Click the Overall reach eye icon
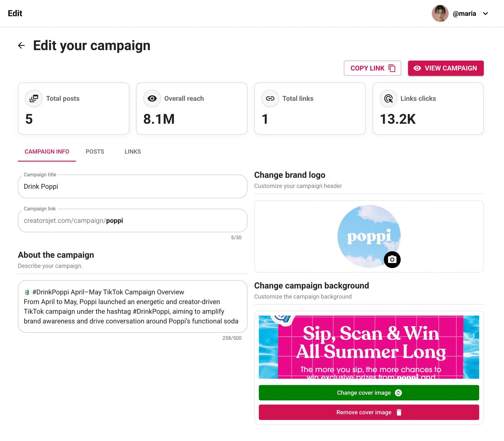This screenshot has width=504, height=441. (152, 98)
